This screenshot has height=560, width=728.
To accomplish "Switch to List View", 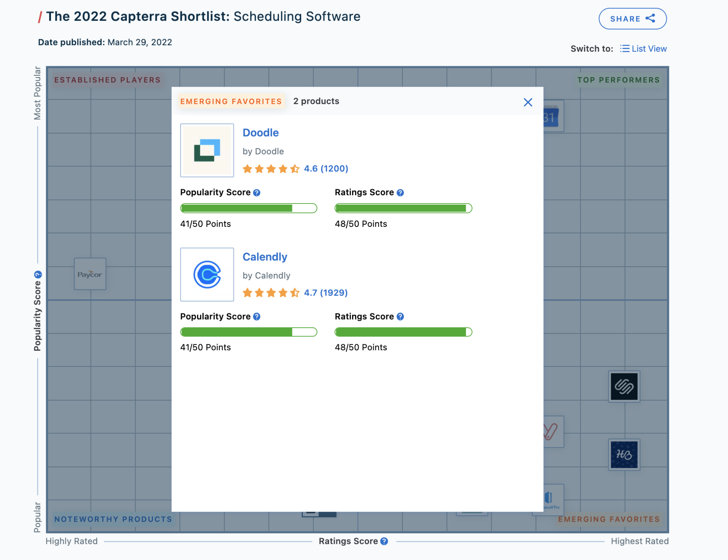I will (x=643, y=48).
